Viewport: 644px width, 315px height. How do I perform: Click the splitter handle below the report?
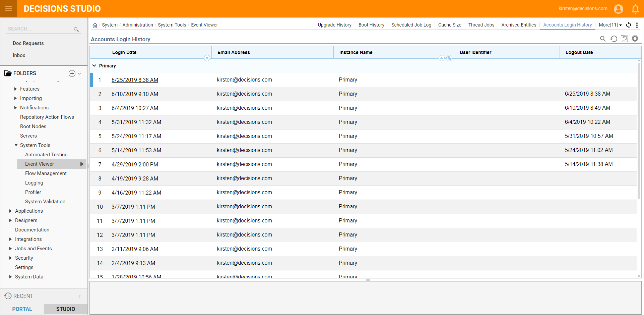pos(368,280)
